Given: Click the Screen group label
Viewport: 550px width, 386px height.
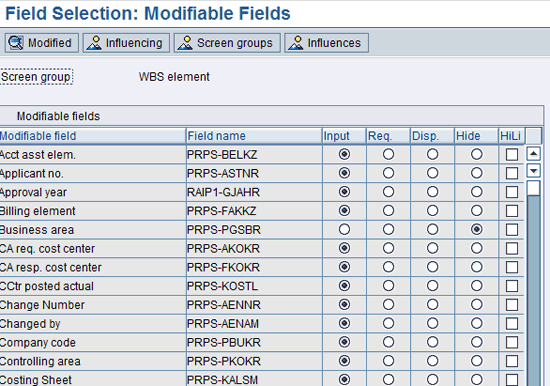Looking at the screenshot, I should click(x=36, y=76).
